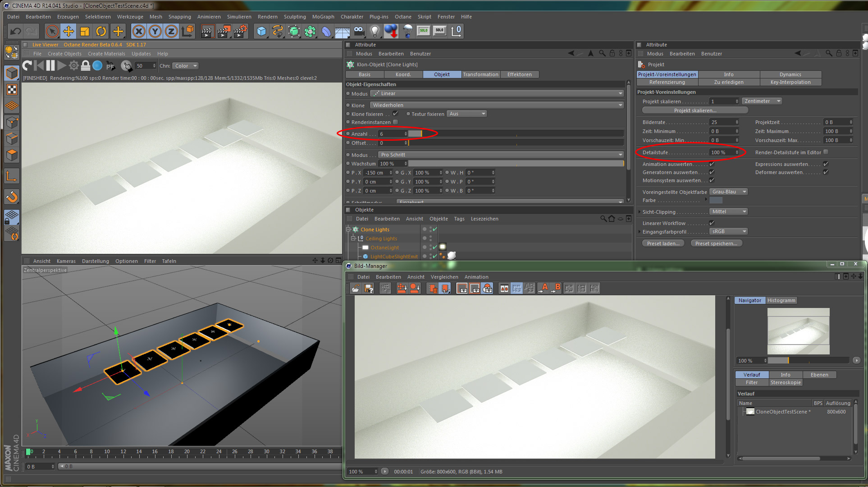Toggle Klone fixieren checkbox

point(395,114)
